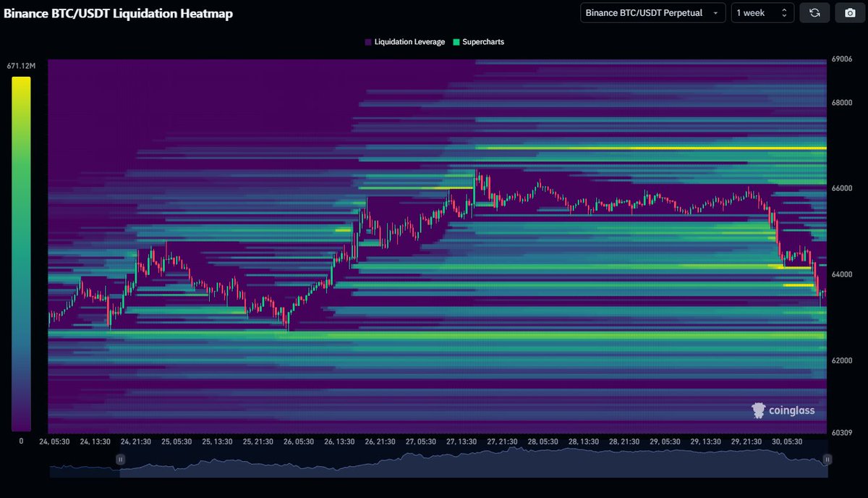Toggle Supercharts legend series
The height and width of the screenshot is (498, 868).
(x=478, y=42)
